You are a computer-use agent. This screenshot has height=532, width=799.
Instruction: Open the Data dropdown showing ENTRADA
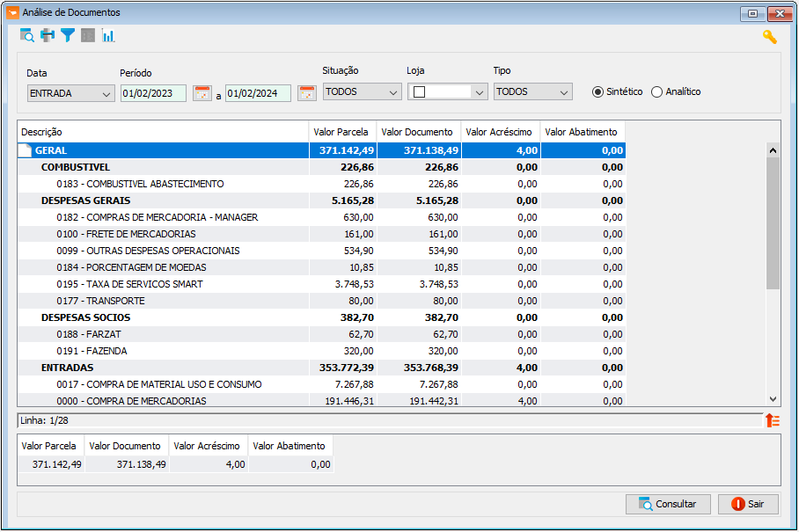(x=70, y=94)
